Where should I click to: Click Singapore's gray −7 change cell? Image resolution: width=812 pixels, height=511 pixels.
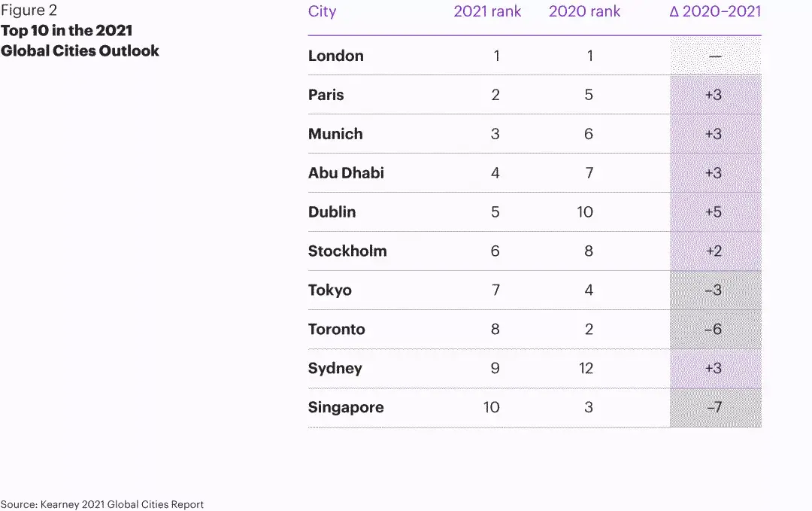pos(715,407)
